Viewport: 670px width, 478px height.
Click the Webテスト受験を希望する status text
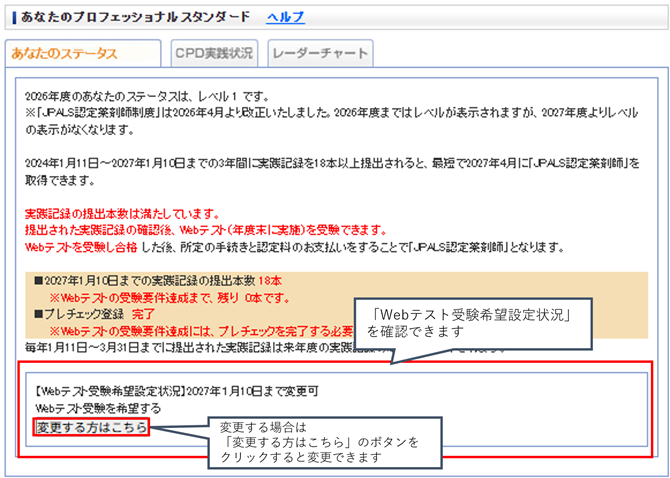point(98,408)
